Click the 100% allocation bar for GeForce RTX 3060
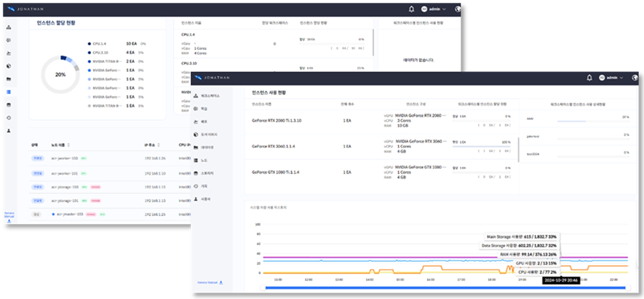Image resolution: width=644 pixels, height=299 pixels. tap(481, 147)
